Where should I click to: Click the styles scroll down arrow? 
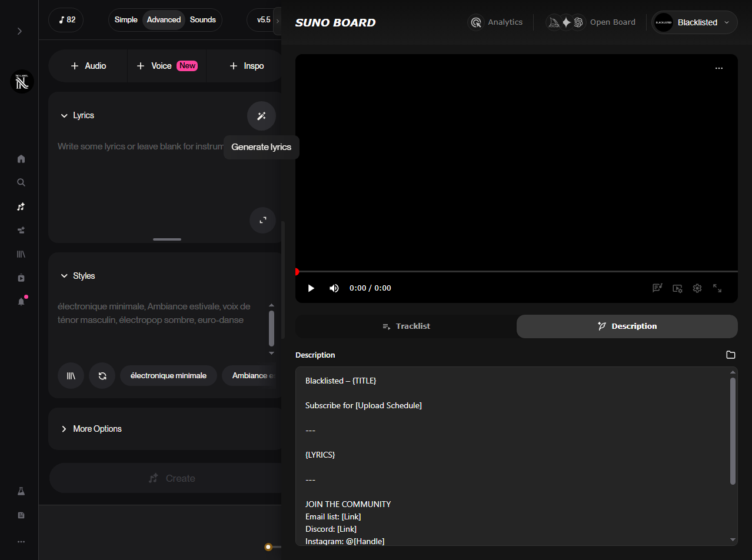pos(271,353)
